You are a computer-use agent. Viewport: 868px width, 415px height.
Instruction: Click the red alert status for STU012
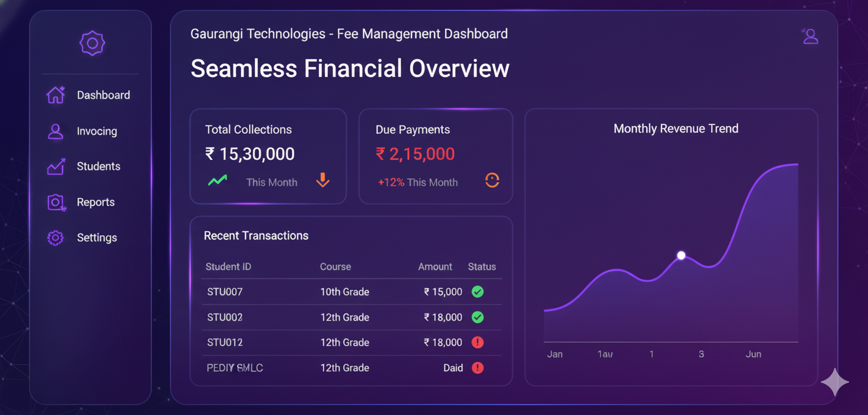click(478, 342)
